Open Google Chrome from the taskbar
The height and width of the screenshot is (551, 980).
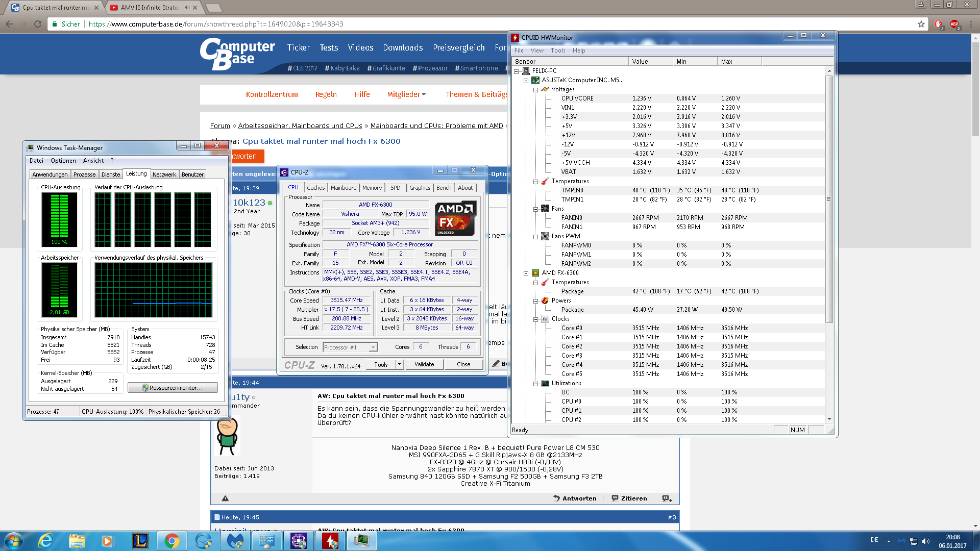[172, 540]
